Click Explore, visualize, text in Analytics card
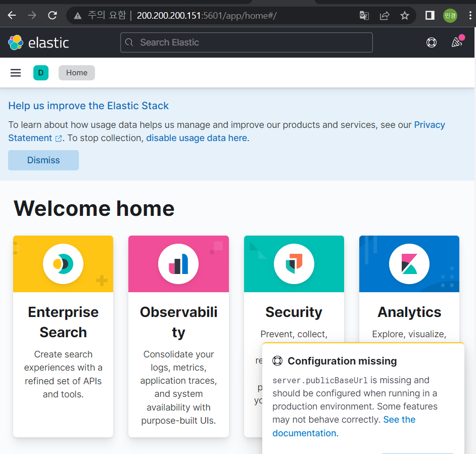 tap(409, 334)
